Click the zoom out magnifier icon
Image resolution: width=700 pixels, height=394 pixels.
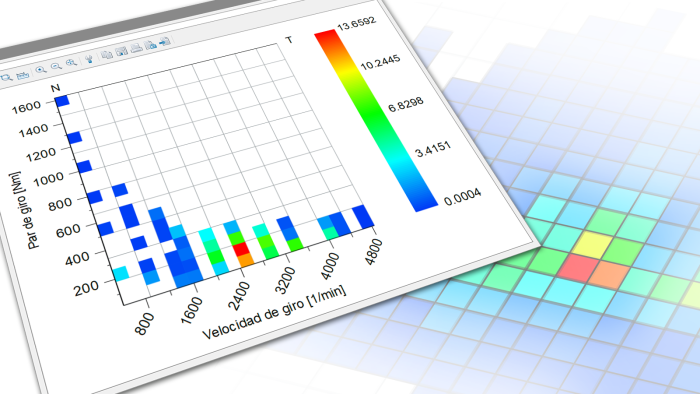point(56,66)
